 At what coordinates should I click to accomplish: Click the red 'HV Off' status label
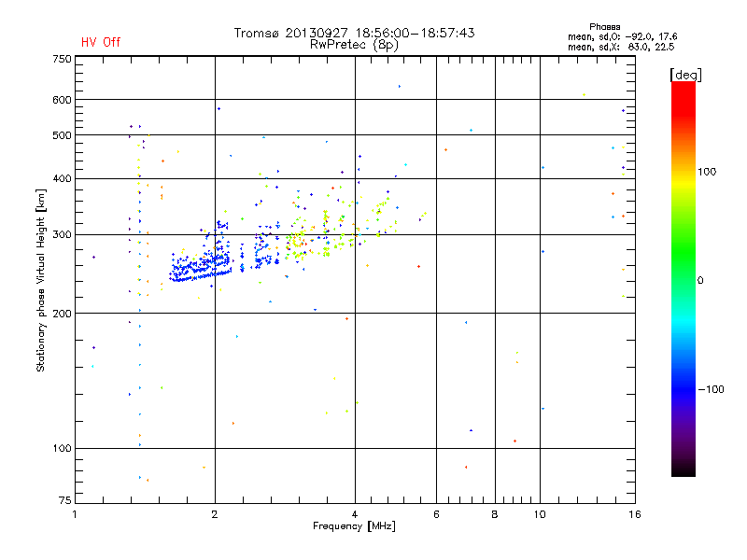pos(101,42)
